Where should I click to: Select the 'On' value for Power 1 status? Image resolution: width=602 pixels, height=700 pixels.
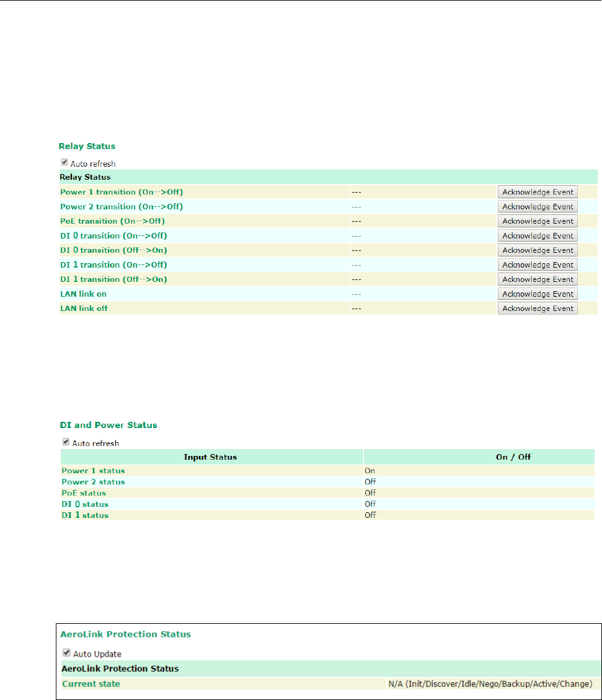370,471
